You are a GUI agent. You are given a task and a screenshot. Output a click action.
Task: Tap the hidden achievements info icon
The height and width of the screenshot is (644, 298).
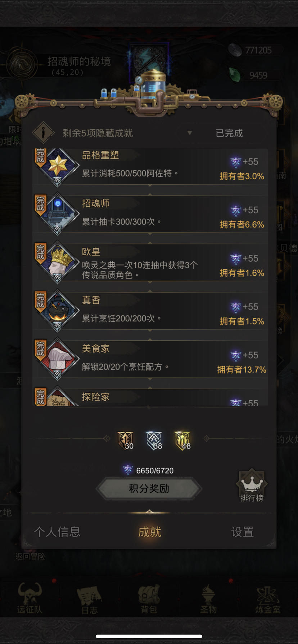(43, 133)
